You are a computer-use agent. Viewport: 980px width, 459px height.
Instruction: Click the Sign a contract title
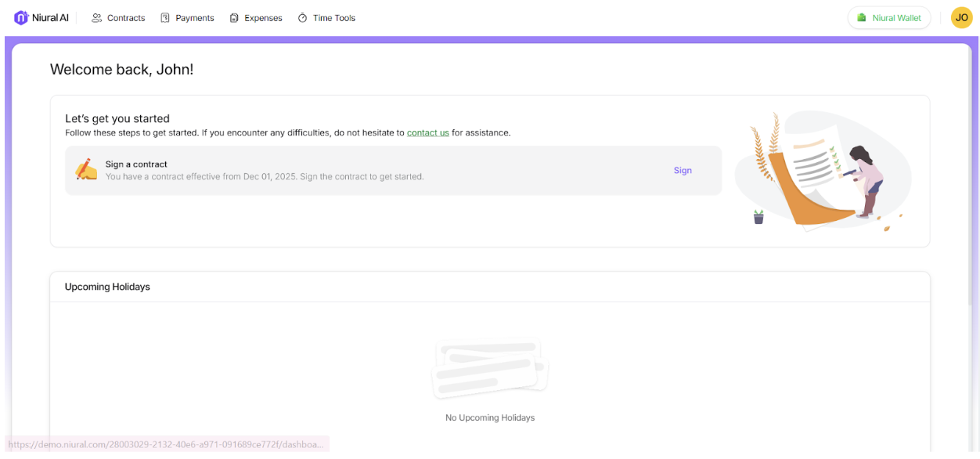point(136,164)
